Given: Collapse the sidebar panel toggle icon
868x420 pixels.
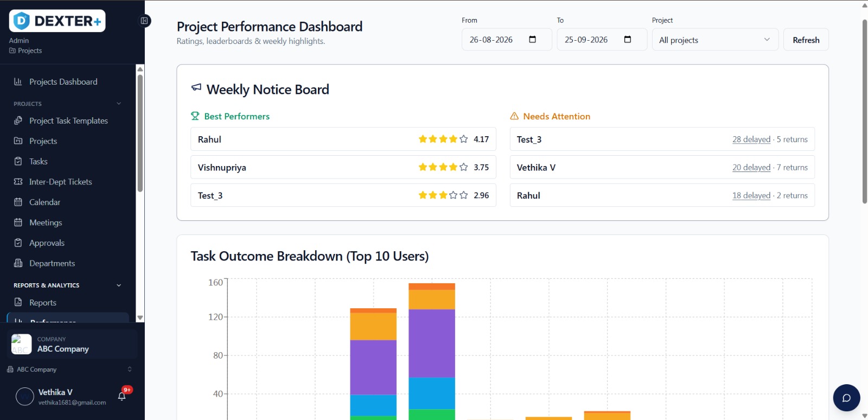Looking at the screenshot, I should tap(144, 21).
